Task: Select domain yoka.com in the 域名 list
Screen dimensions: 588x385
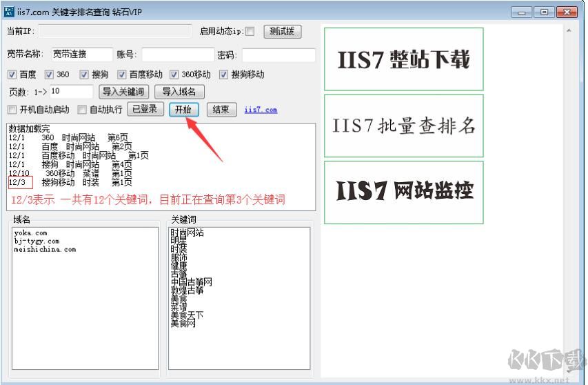Action: point(31,233)
